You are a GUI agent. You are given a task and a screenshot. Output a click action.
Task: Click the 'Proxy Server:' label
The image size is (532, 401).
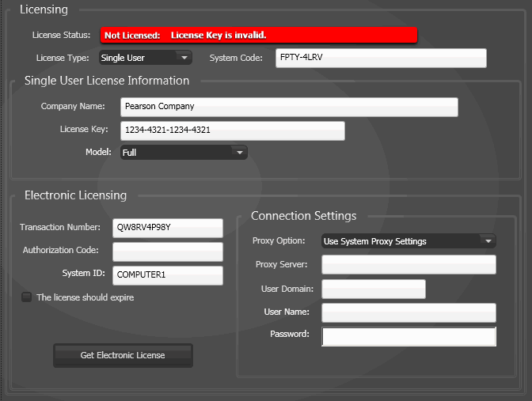282,264
